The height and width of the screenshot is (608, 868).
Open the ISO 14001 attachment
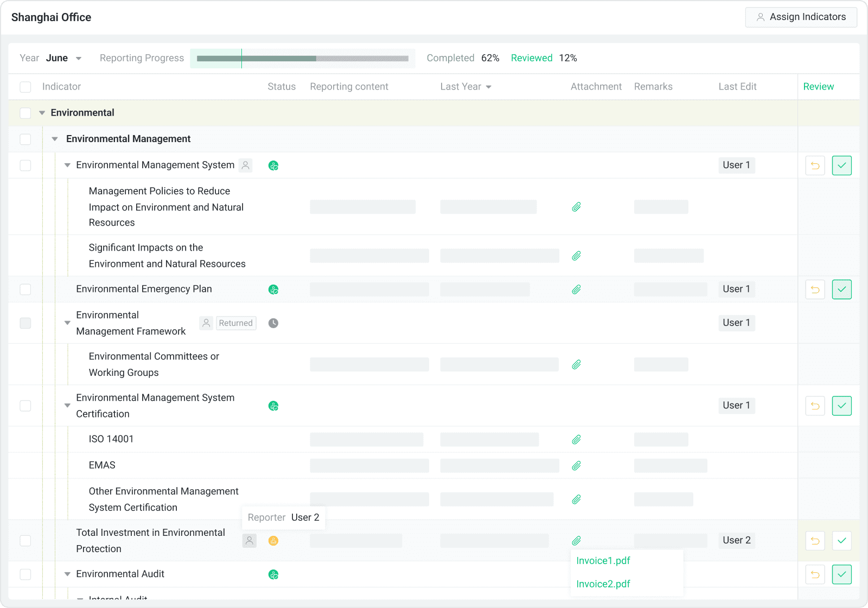point(576,439)
